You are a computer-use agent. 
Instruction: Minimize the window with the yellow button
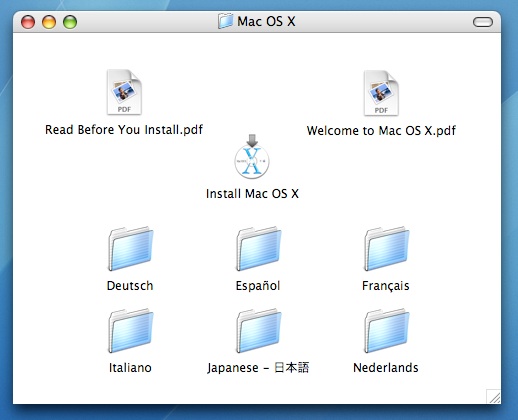tap(49, 22)
